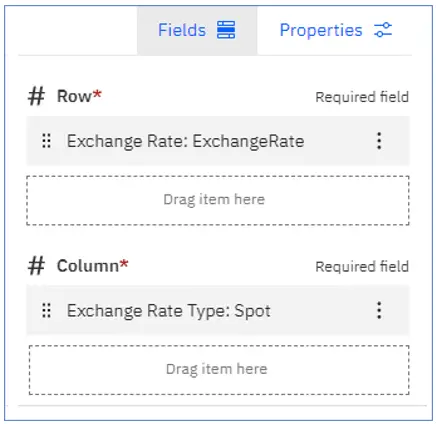Grab the Exchange Rate Type: Spot drag handle
The image size is (436, 424).
click(x=46, y=311)
